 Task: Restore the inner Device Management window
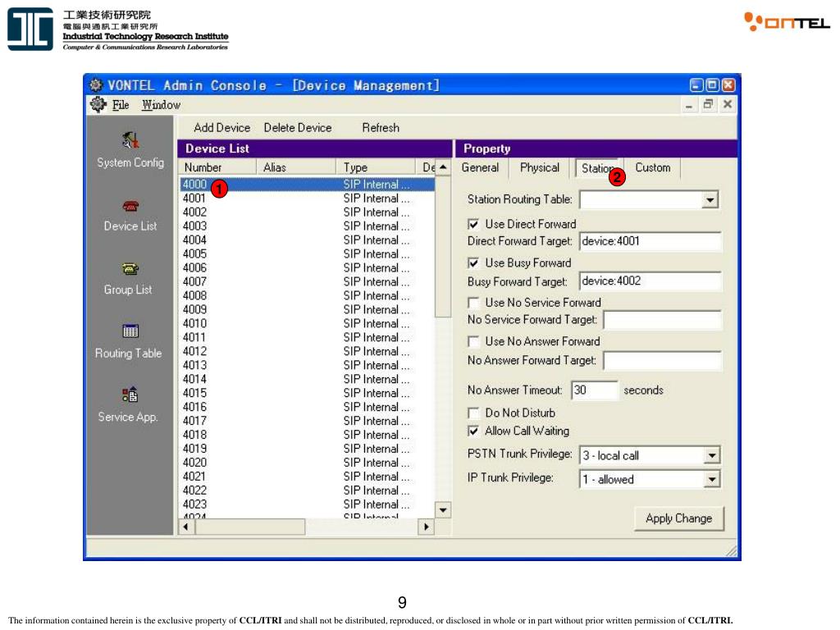click(x=708, y=104)
